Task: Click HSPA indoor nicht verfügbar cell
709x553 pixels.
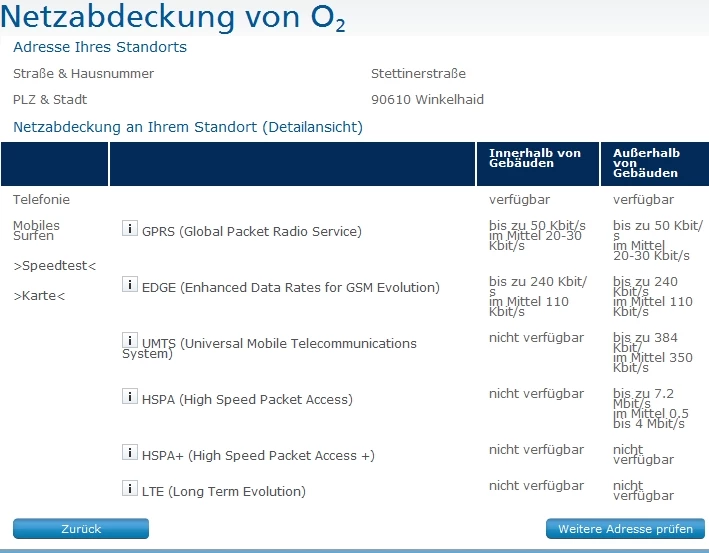Action: (536, 394)
